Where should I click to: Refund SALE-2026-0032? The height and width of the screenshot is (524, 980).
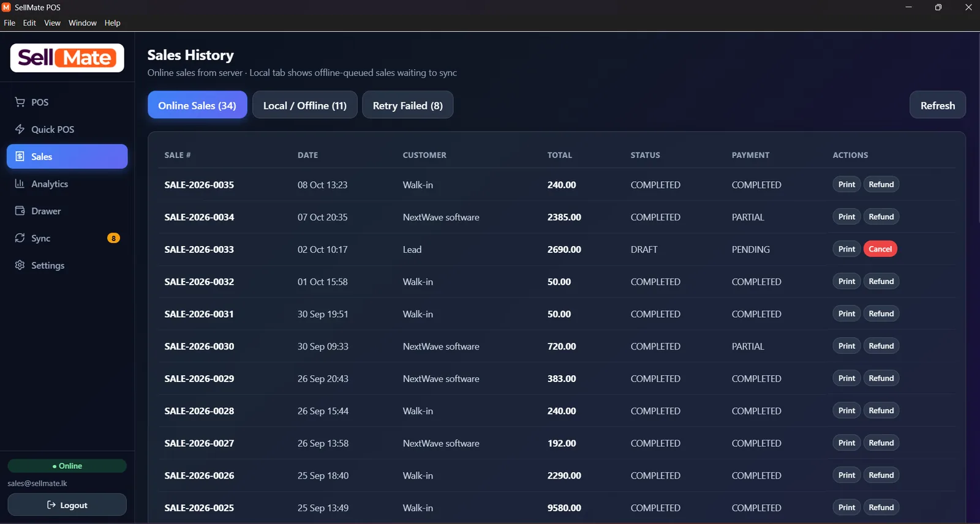pos(881,281)
